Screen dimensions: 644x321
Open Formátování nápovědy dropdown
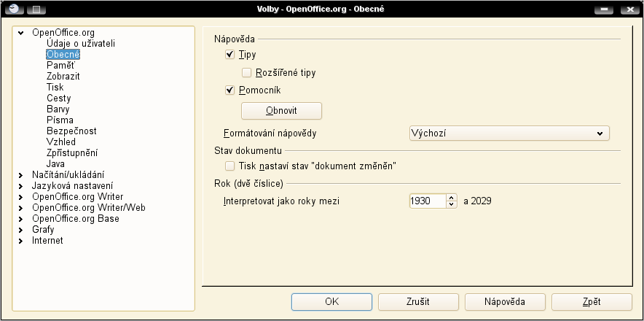tap(509, 134)
